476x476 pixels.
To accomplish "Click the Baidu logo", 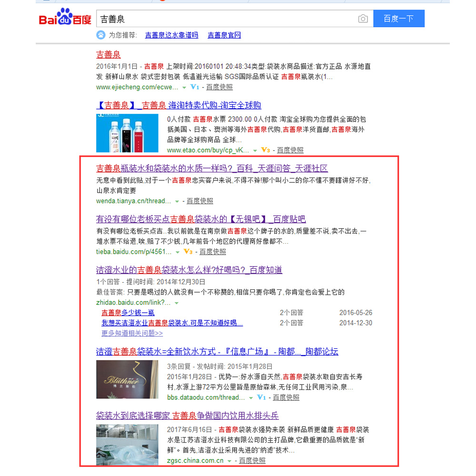I will pyautogui.click(x=65, y=17).
